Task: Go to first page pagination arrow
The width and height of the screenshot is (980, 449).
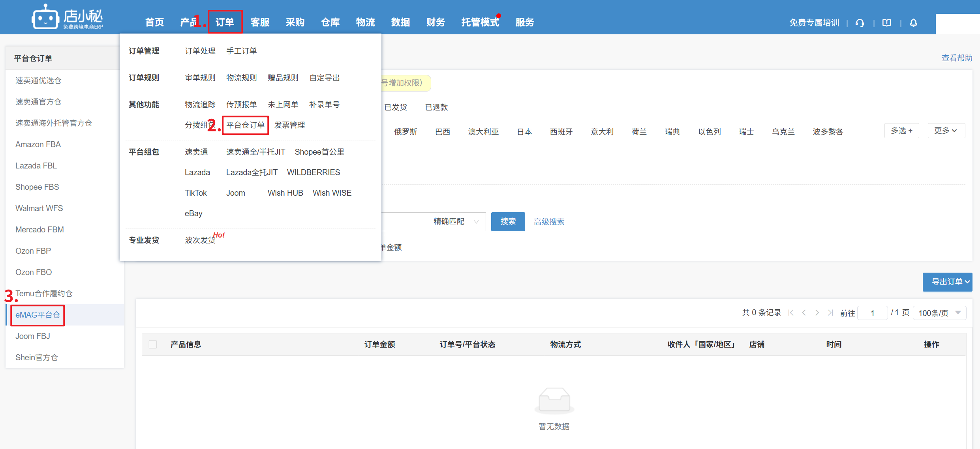Action: coord(791,313)
